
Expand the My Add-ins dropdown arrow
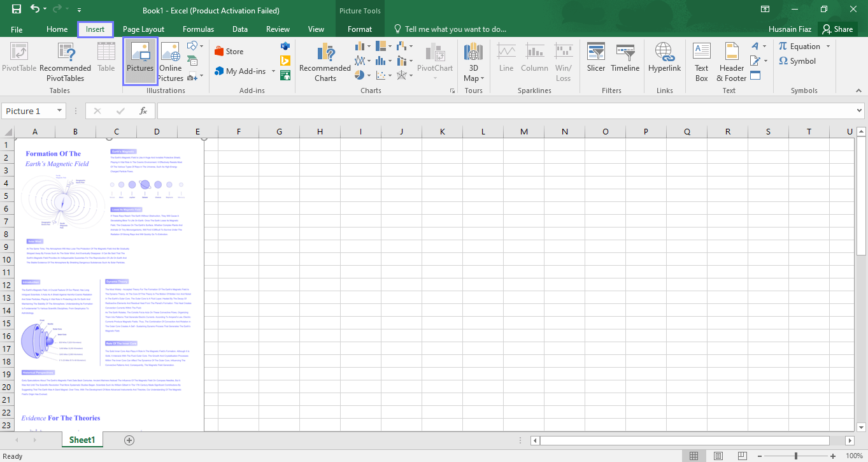point(274,71)
